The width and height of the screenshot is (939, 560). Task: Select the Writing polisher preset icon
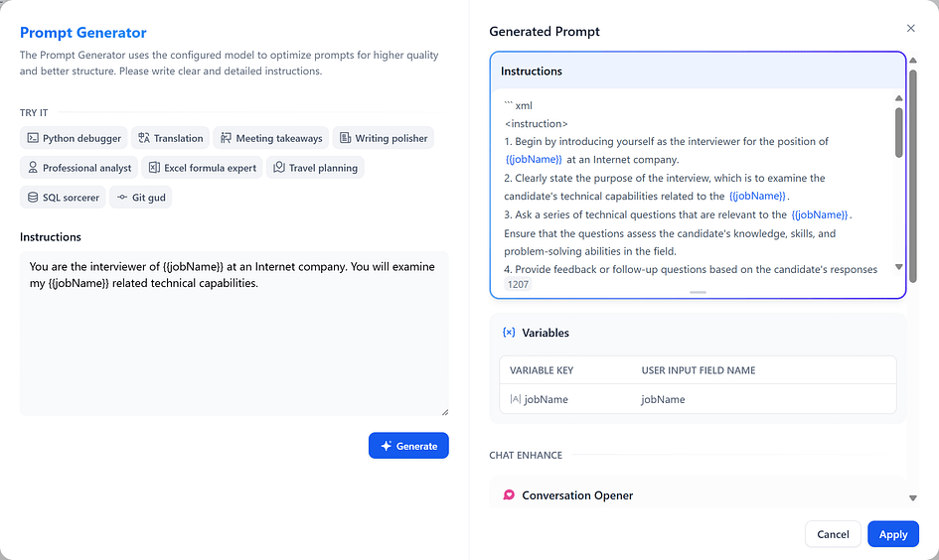[x=345, y=138]
